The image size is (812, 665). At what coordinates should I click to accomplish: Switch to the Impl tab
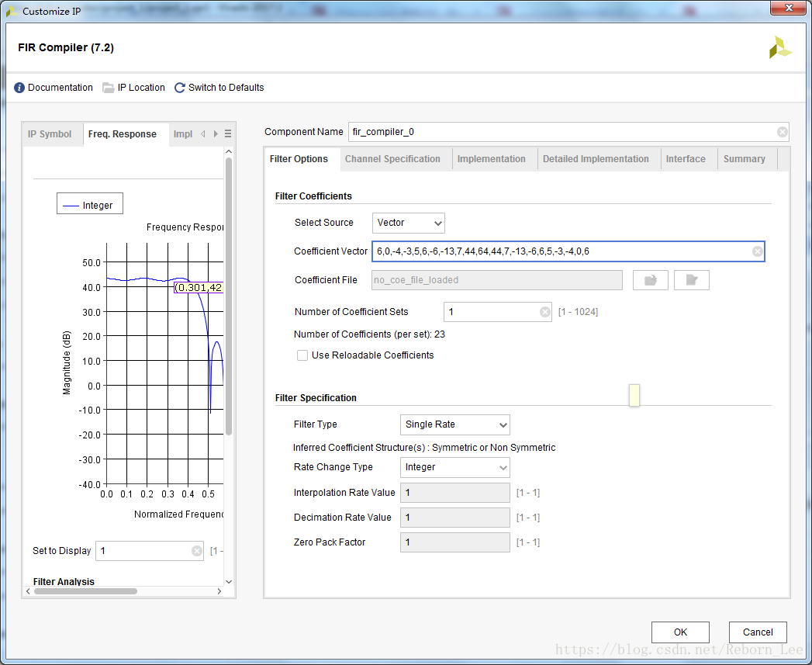coord(183,134)
